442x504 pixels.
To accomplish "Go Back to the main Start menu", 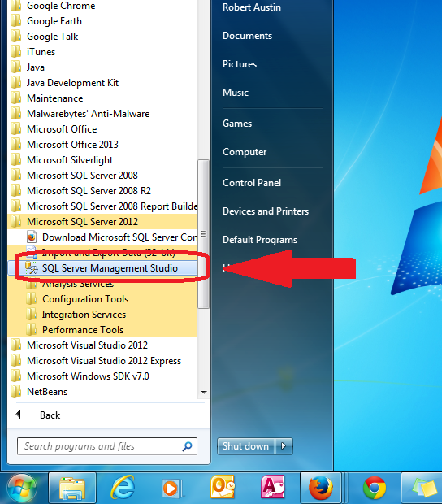I will click(50, 415).
